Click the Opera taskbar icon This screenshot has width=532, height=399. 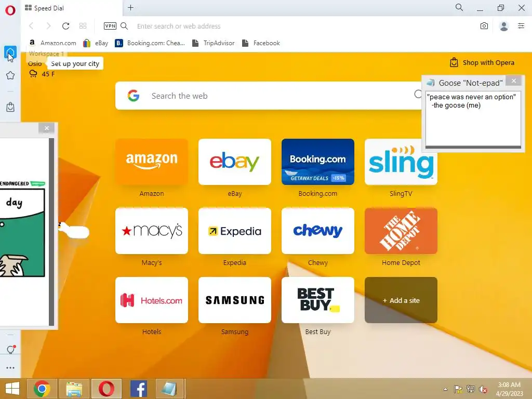pyautogui.click(x=107, y=389)
